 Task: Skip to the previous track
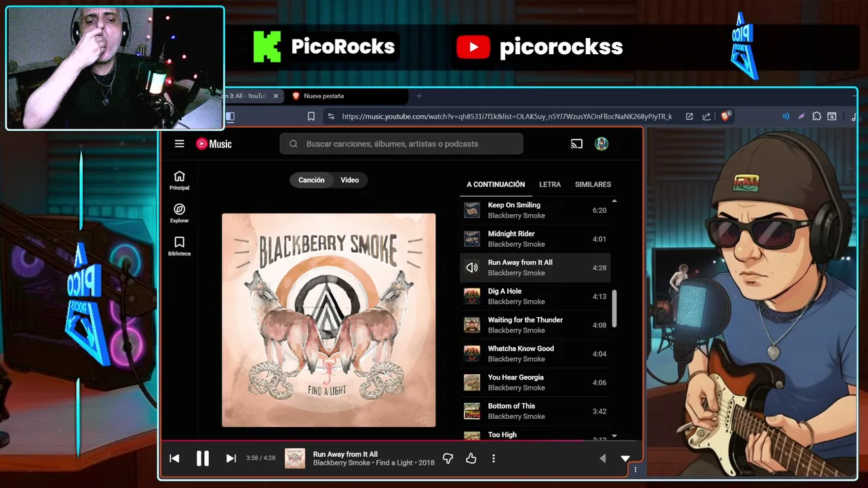point(174,458)
